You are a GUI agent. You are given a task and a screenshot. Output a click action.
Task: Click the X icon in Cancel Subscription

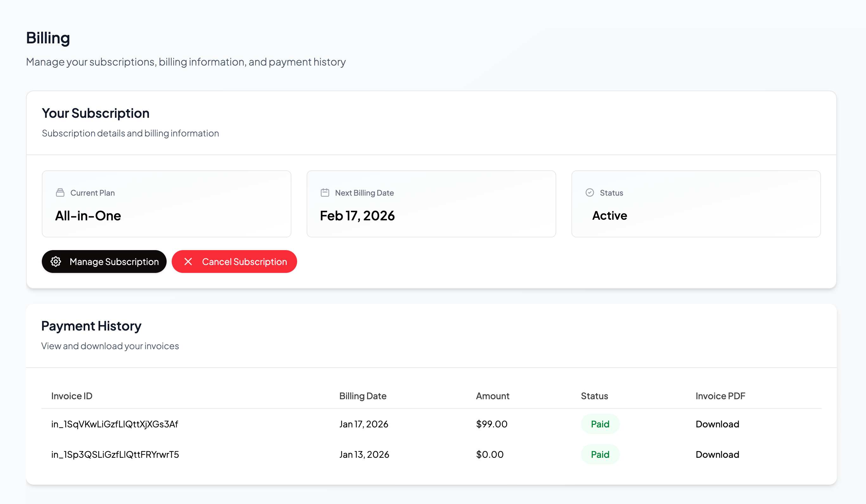(188, 261)
